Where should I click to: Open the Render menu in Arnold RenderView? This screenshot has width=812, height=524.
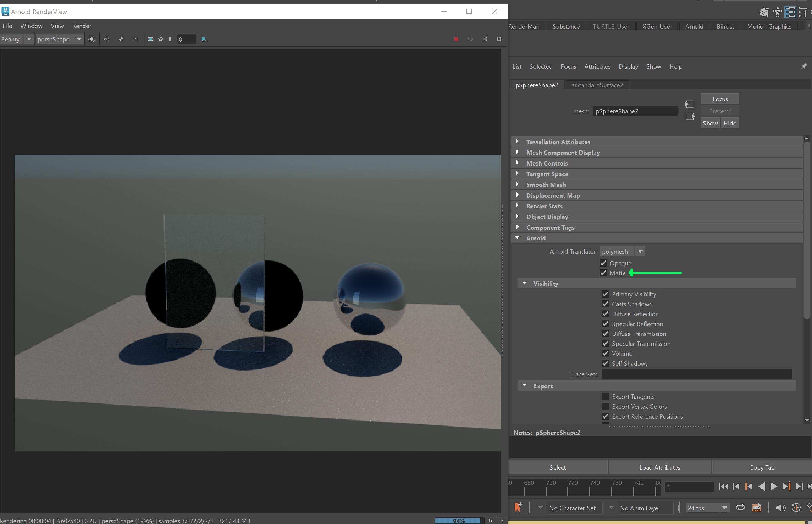click(x=81, y=26)
